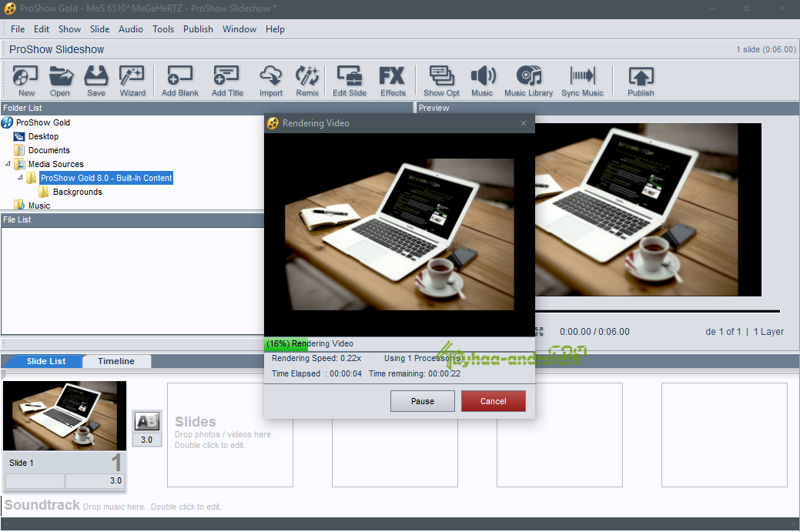The height and width of the screenshot is (532, 800).
Task: Open Show Opt options icon
Action: pos(441,81)
